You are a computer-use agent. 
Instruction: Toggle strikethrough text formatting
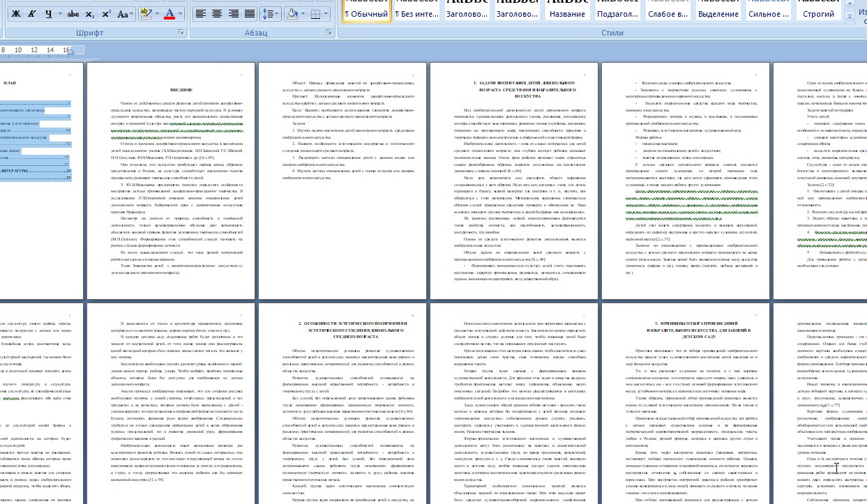pyautogui.click(x=73, y=14)
